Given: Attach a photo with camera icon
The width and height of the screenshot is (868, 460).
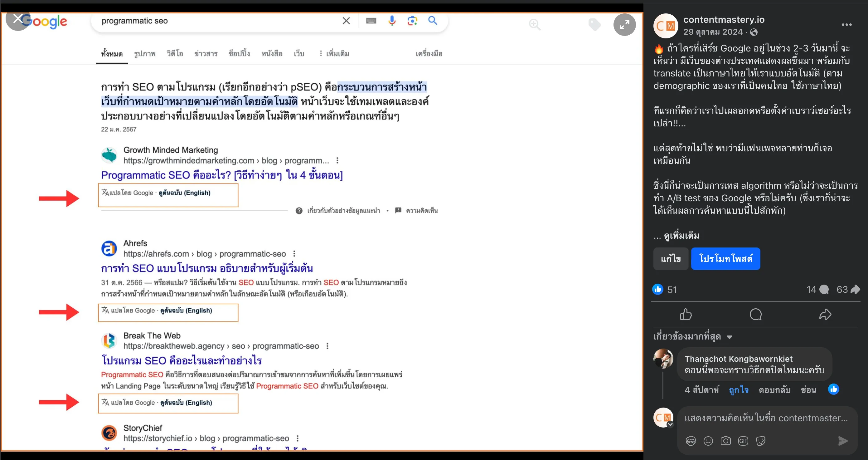Looking at the screenshot, I should click(x=725, y=441).
